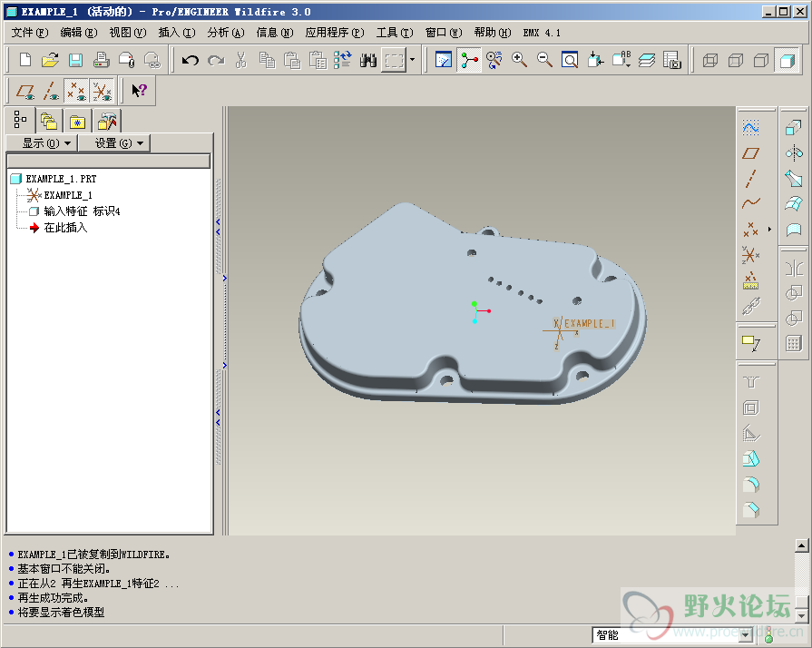The image size is (812, 648).
Task: Toggle the spin center display
Action: 469,60
